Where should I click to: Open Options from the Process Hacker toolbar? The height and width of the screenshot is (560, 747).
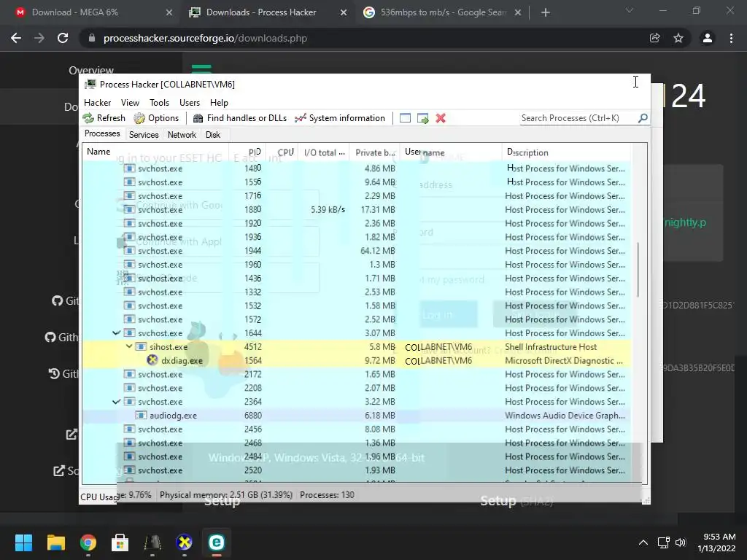coord(156,118)
